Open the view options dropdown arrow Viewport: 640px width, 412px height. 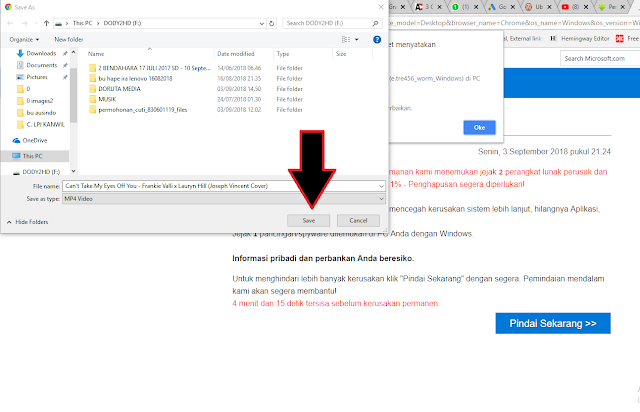pyautogui.click(x=356, y=40)
